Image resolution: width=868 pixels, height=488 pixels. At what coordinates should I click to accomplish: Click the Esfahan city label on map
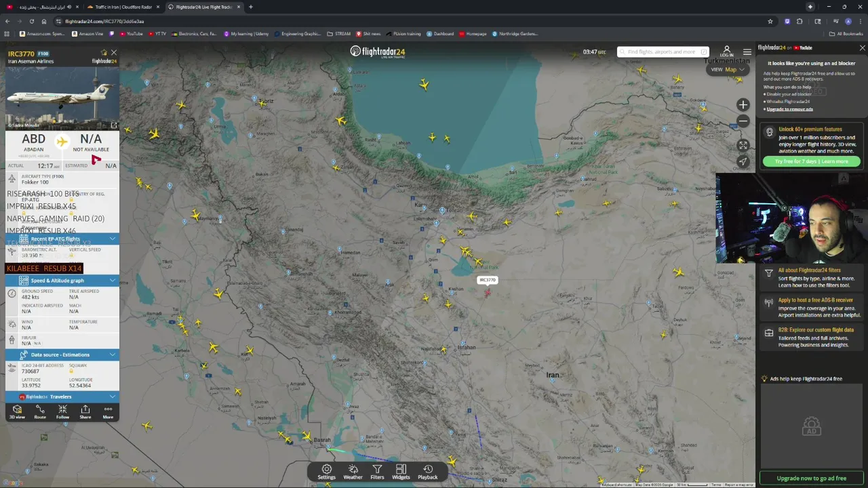pyautogui.click(x=467, y=347)
